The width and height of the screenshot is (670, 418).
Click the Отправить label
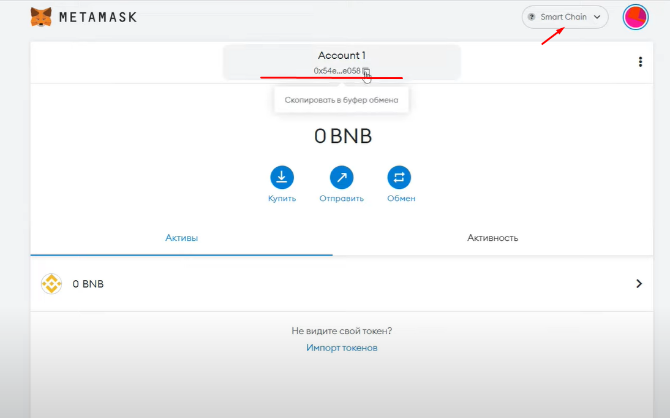341,199
